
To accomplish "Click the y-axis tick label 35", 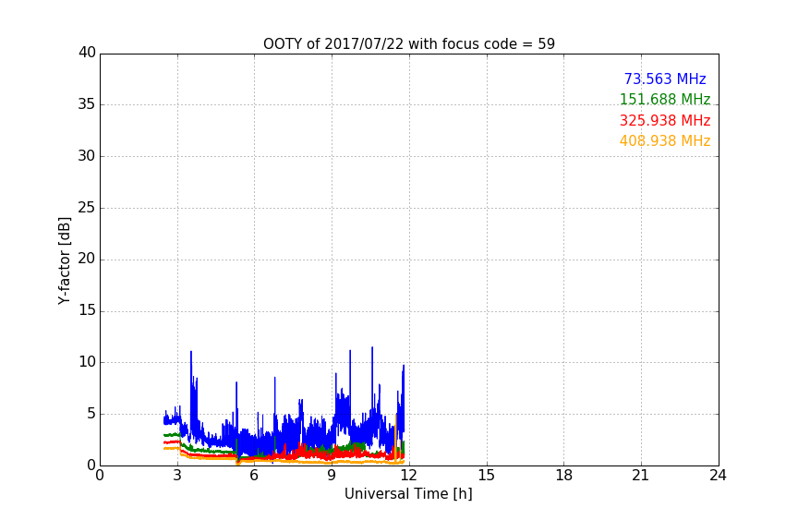I will [x=87, y=104].
